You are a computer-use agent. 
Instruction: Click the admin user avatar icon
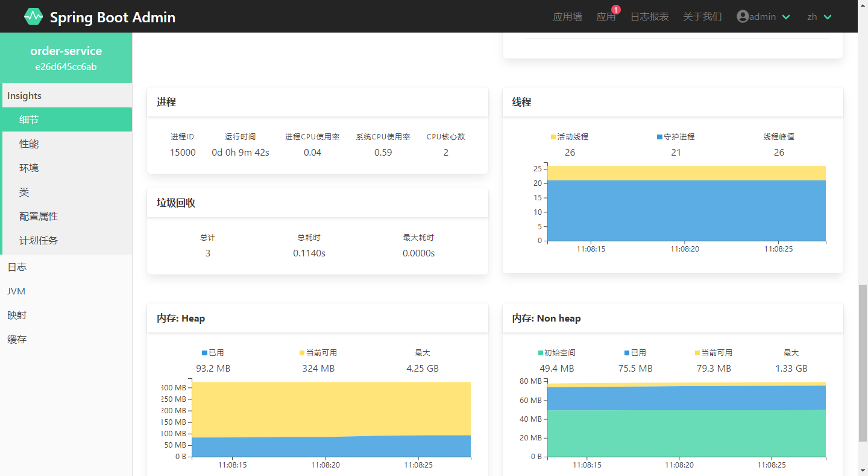tap(743, 16)
